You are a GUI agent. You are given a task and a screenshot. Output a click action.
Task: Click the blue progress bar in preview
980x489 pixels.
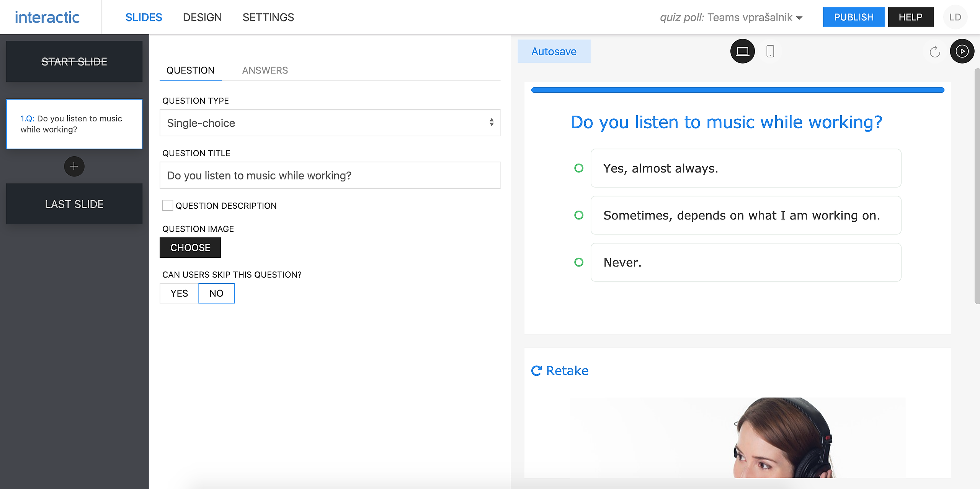[x=737, y=90]
